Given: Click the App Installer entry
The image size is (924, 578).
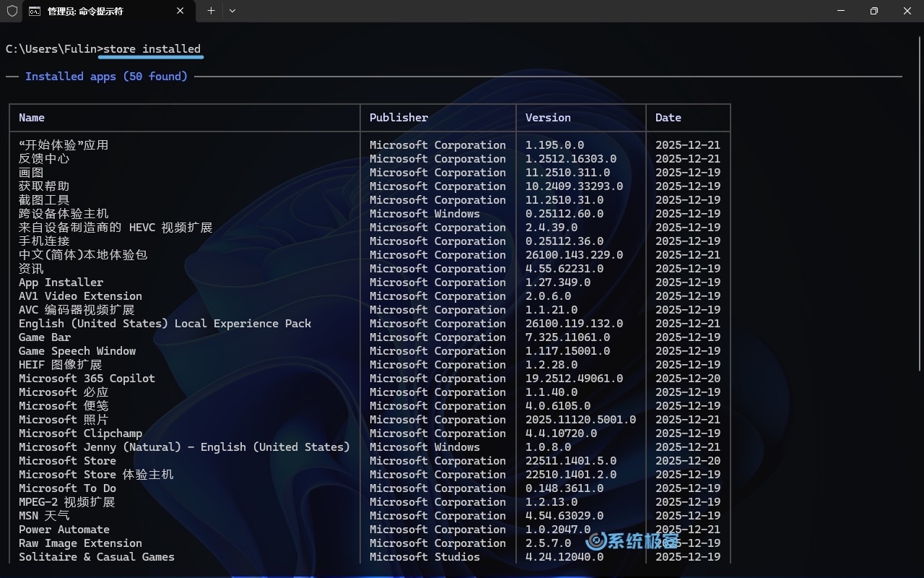Looking at the screenshot, I should (61, 282).
